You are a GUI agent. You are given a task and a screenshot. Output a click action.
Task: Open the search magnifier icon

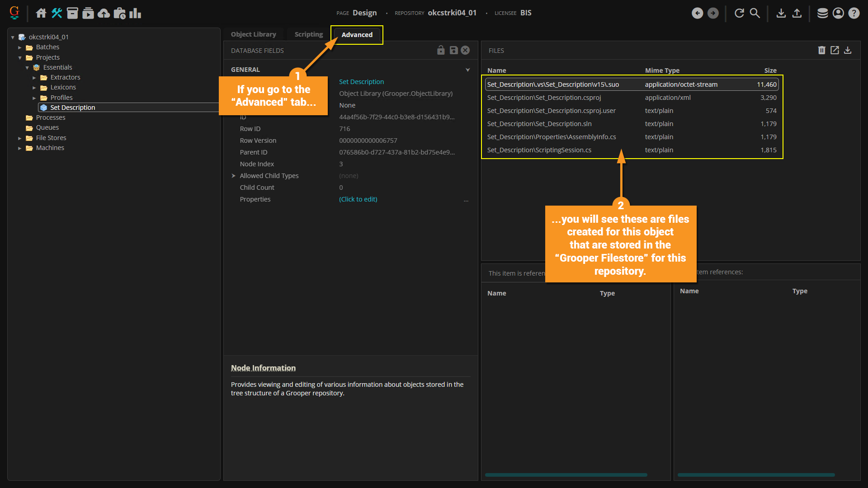click(755, 13)
